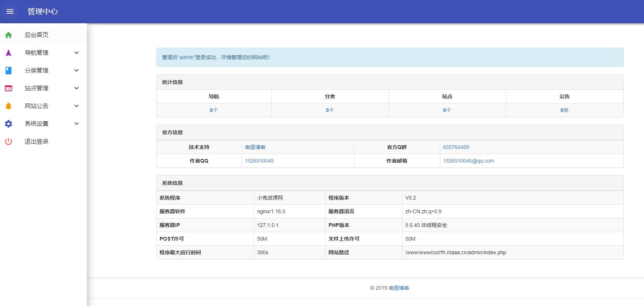Click the red logout power icon

coord(9,142)
